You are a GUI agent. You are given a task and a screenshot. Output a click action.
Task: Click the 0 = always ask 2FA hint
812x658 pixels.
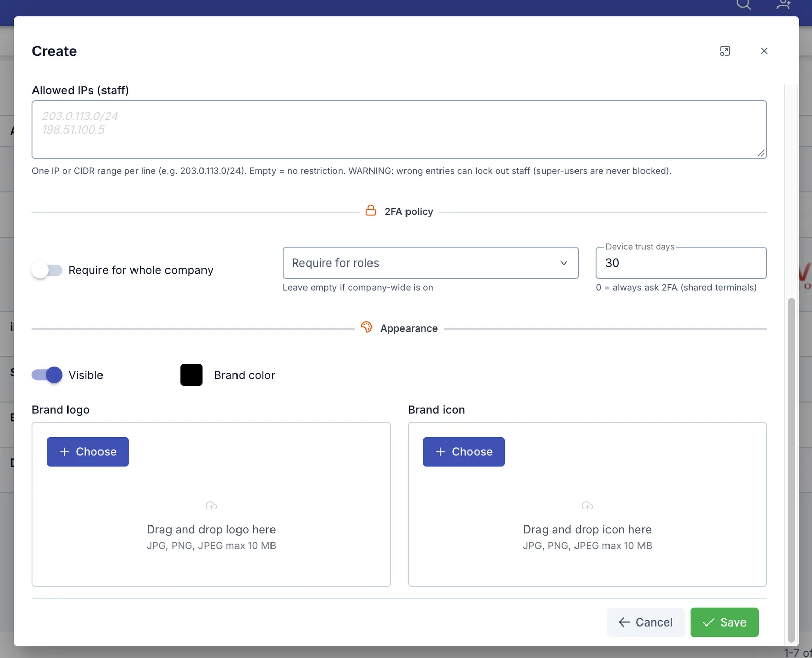point(676,288)
